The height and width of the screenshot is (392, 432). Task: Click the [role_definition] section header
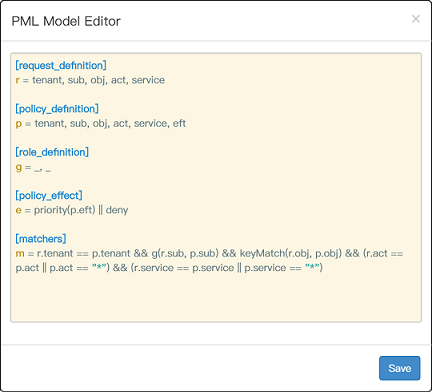pos(52,152)
